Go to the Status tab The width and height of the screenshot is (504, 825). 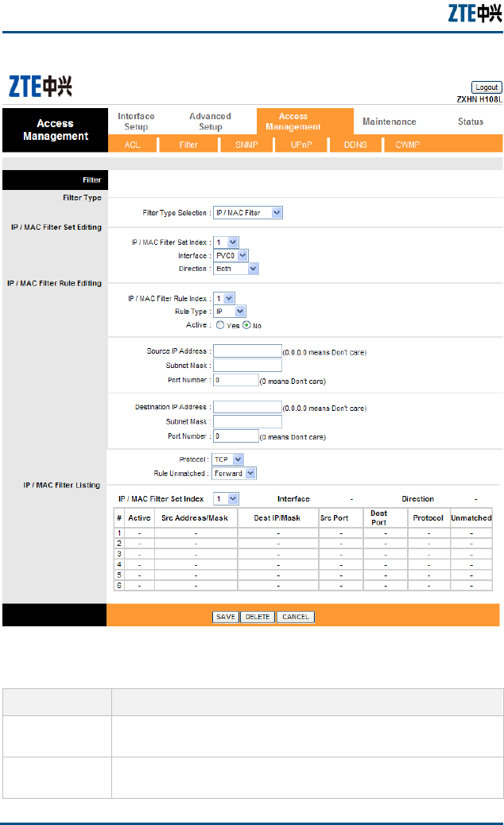coord(471,122)
